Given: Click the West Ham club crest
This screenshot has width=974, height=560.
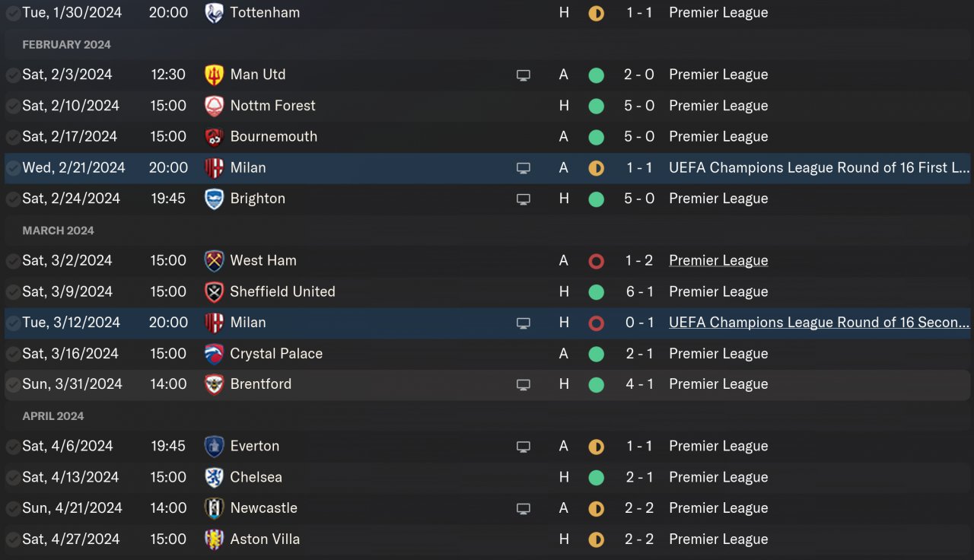Looking at the screenshot, I should pyautogui.click(x=215, y=261).
